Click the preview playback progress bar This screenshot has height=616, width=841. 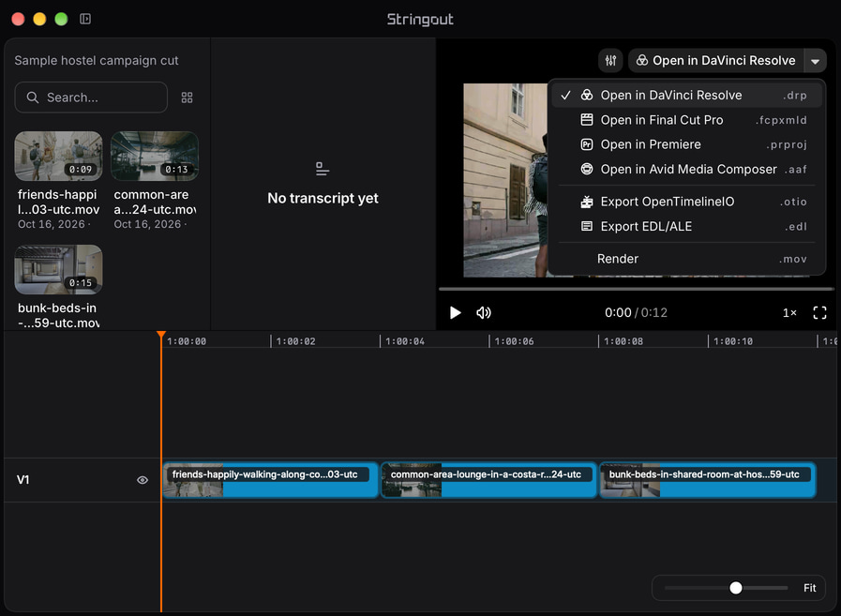[636, 289]
